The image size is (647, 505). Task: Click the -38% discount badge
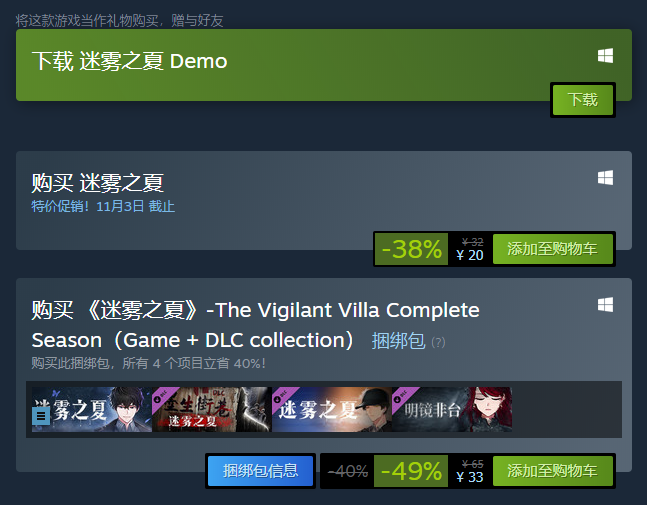[411, 249]
